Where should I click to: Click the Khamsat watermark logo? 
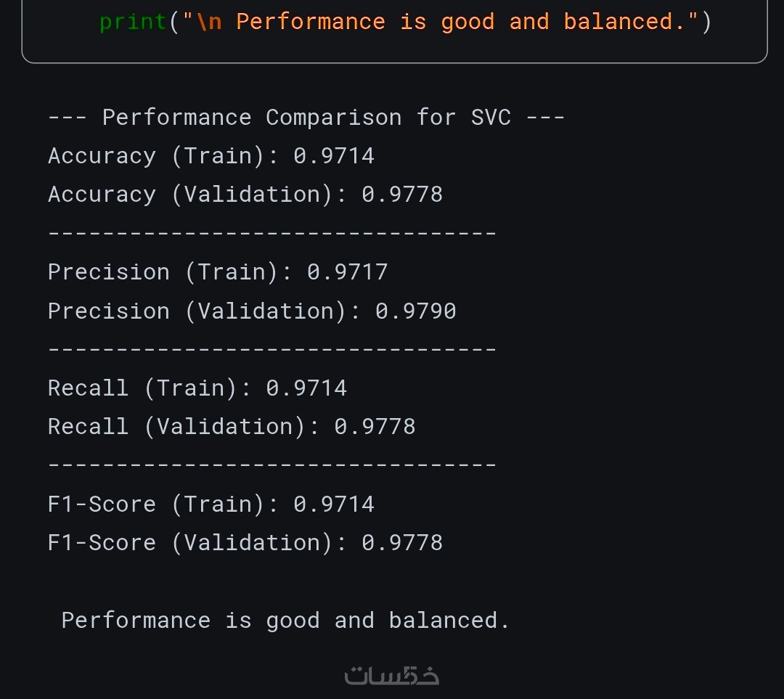point(392,675)
